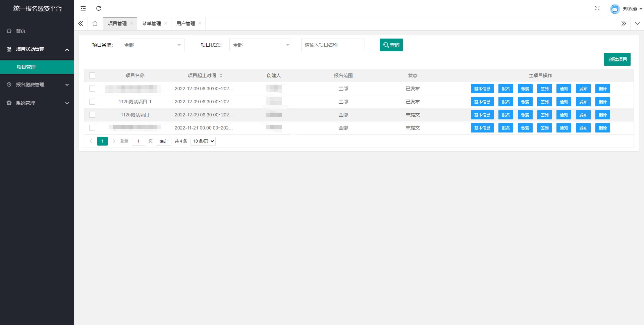Click the home icon beside 首页
Image resolution: width=644 pixels, height=325 pixels.
9,31
